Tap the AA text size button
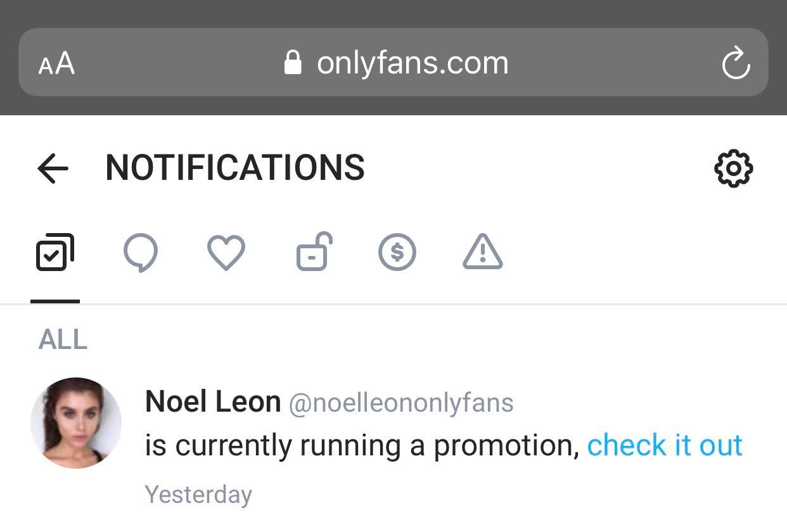The width and height of the screenshot is (787, 532). [56, 63]
